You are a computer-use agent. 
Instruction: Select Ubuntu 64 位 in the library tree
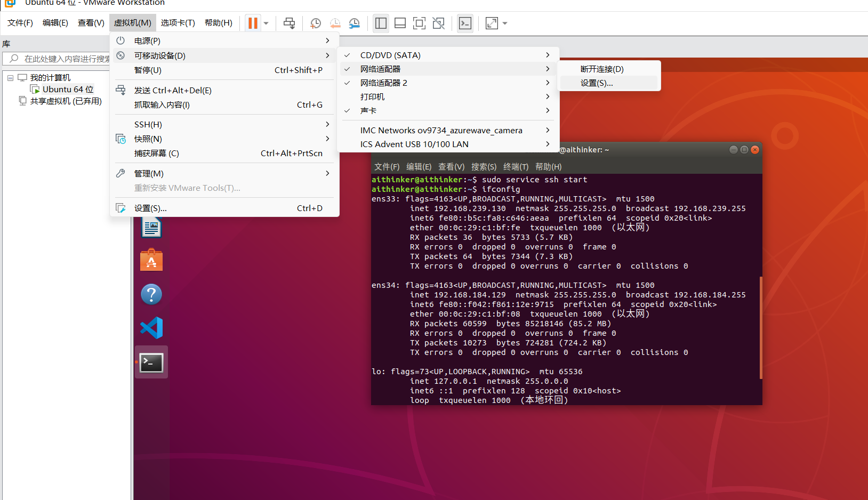pyautogui.click(x=68, y=89)
